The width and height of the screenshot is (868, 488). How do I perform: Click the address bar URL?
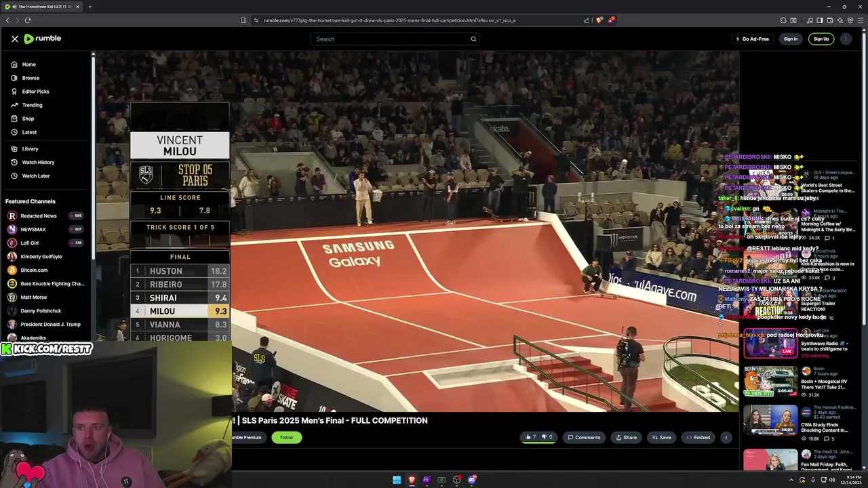[x=389, y=20]
